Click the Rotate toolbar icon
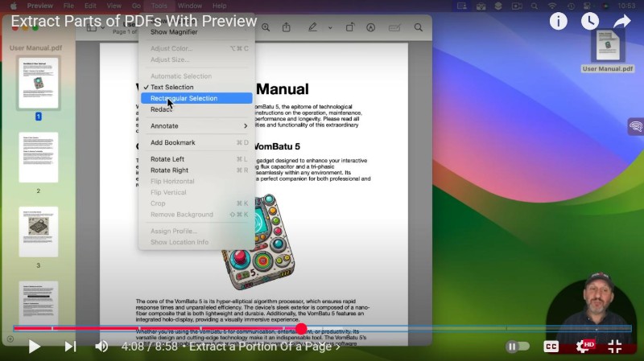 pos(349,27)
